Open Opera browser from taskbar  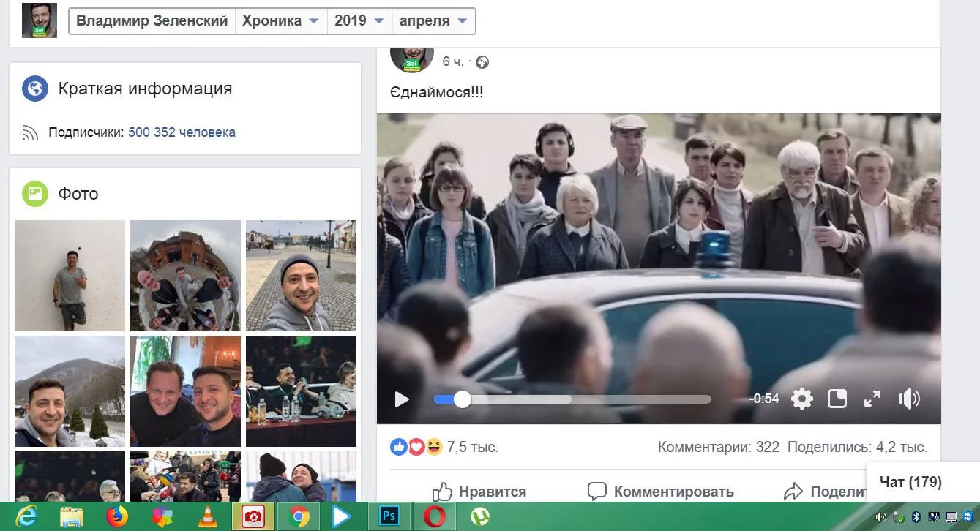coord(435,517)
